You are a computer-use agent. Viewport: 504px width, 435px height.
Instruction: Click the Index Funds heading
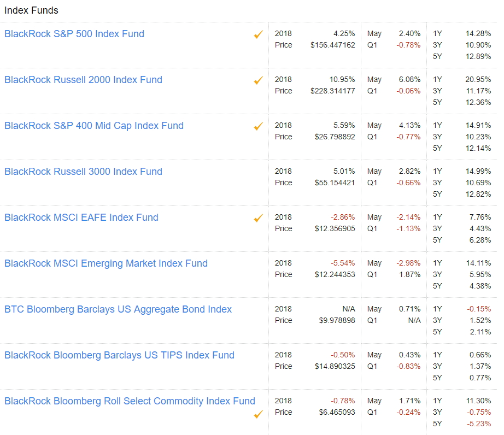[31, 10]
